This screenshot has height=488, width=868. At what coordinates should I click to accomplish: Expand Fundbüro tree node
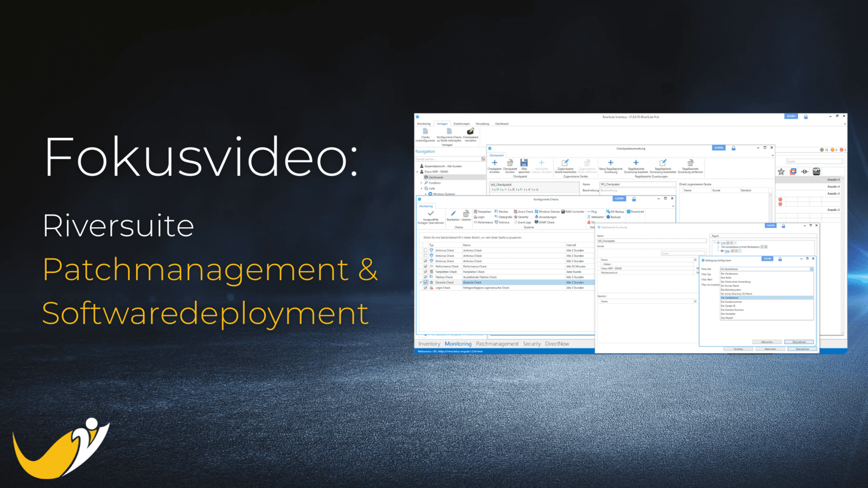click(x=422, y=183)
